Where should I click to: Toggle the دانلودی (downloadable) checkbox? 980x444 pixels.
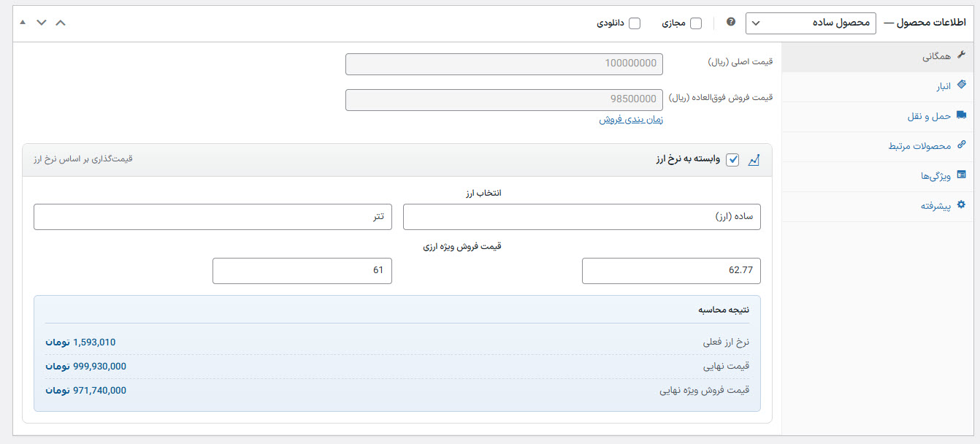click(x=635, y=23)
